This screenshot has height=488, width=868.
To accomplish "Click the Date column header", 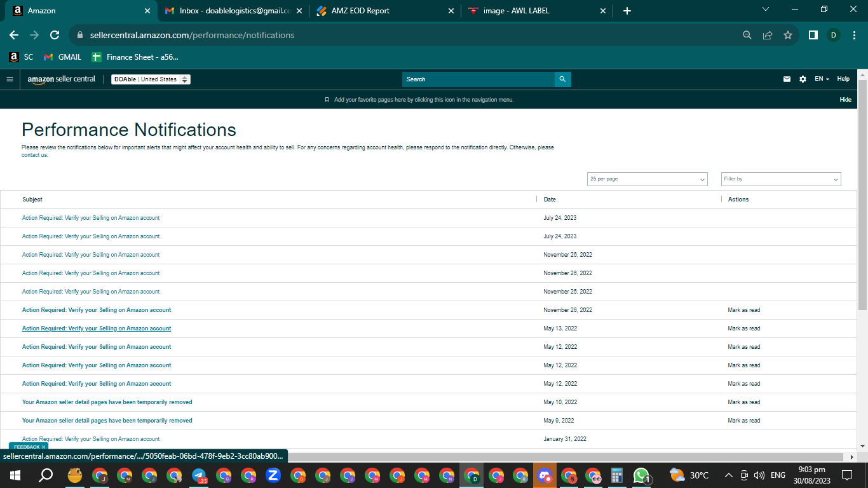I will (550, 200).
